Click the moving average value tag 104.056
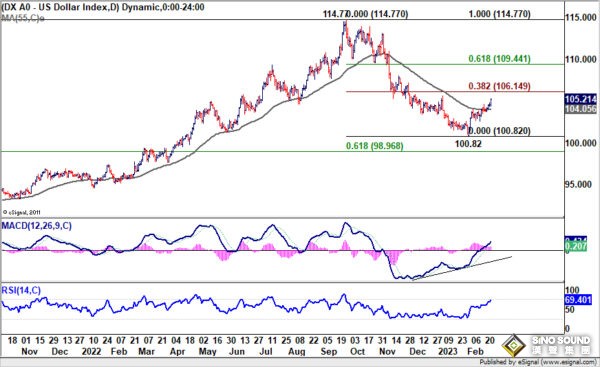This screenshot has height=367, width=600. point(580,109)
